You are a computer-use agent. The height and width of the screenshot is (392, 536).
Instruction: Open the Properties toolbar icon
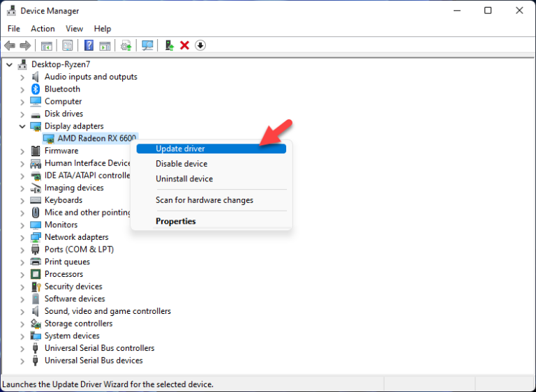tap(67, 45)
